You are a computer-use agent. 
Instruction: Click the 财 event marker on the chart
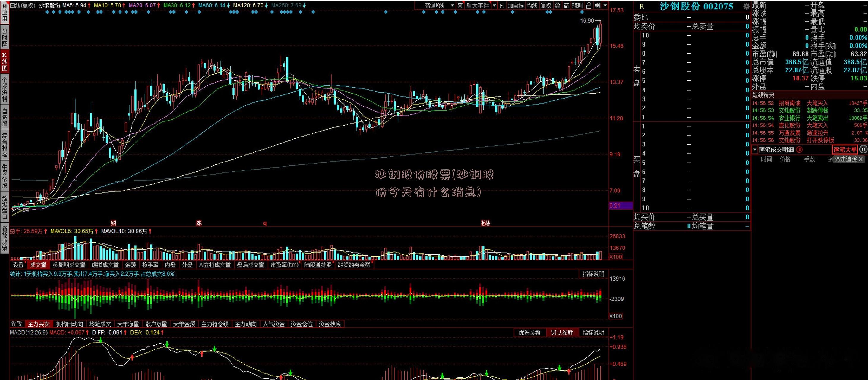113,223
